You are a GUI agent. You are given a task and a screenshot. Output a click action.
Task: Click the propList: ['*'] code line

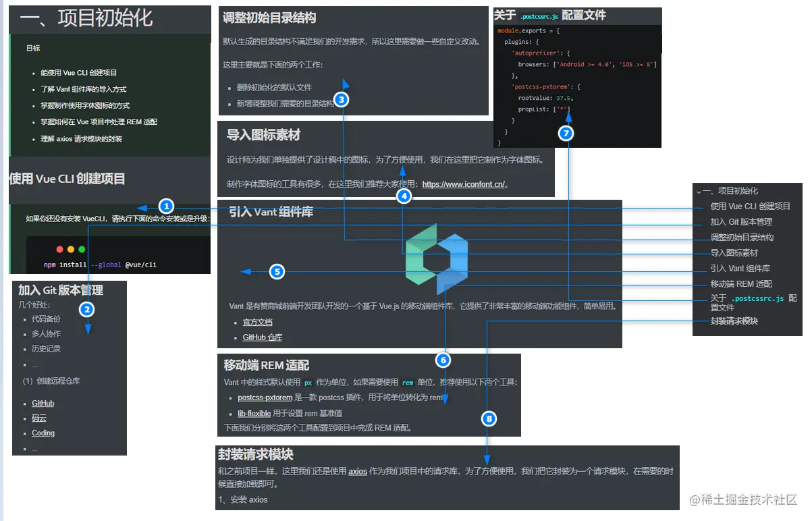point(544,109)
